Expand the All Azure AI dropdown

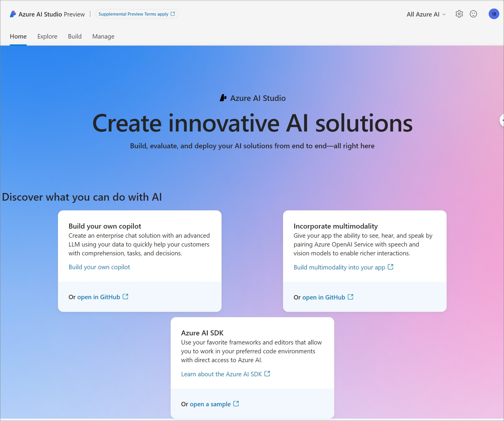tap(426, 14)
